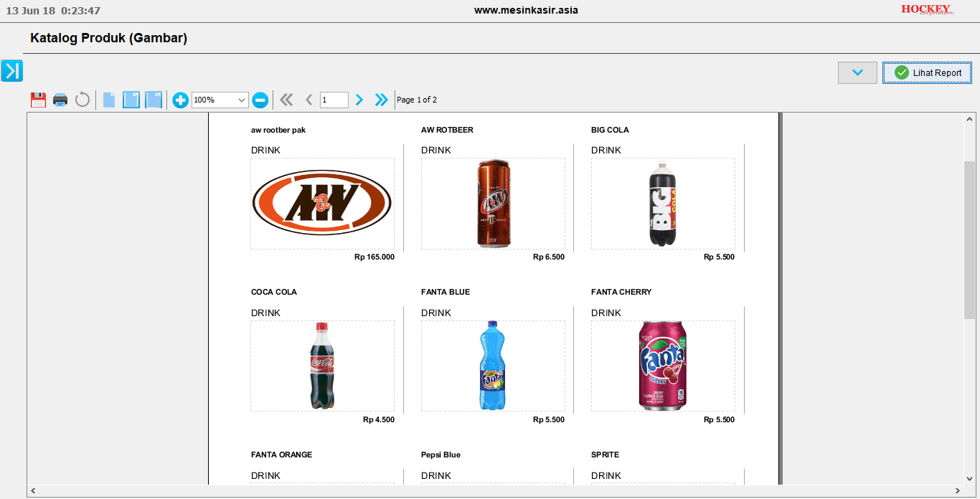Viewport: 980px width, 499px height.
Task: Zoom in with the blue plus icon
Action: [x=180, y=100]
